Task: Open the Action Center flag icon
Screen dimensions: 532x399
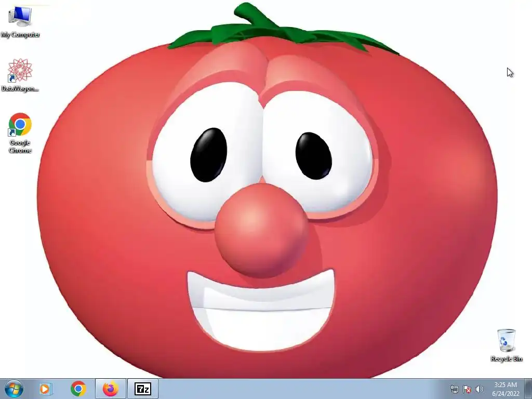Action: 467,389
